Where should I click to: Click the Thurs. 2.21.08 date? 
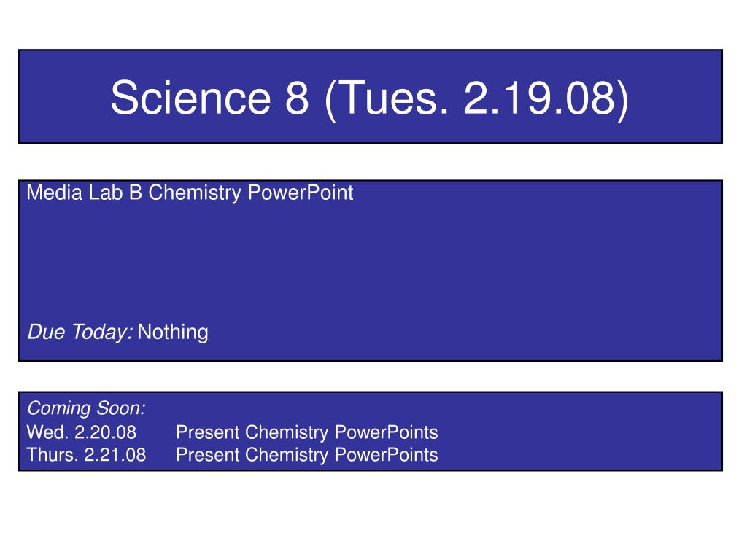[x=86, y=455]
